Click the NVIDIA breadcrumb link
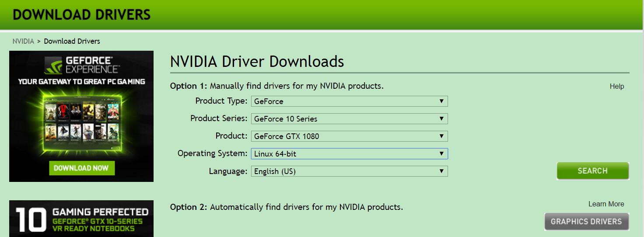This screenshot has height=237, width=644. pyautogui.click(x=23, y=41)
